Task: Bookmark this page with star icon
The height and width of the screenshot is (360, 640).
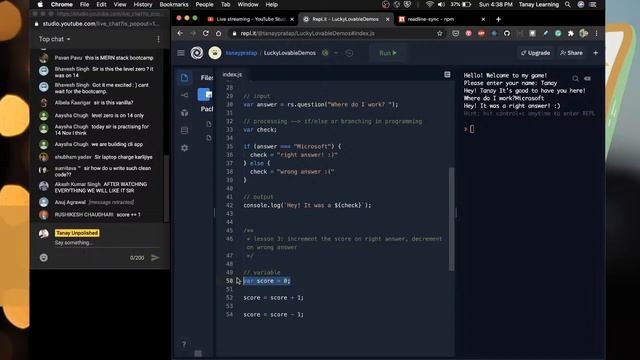Action: pos(440,33)
